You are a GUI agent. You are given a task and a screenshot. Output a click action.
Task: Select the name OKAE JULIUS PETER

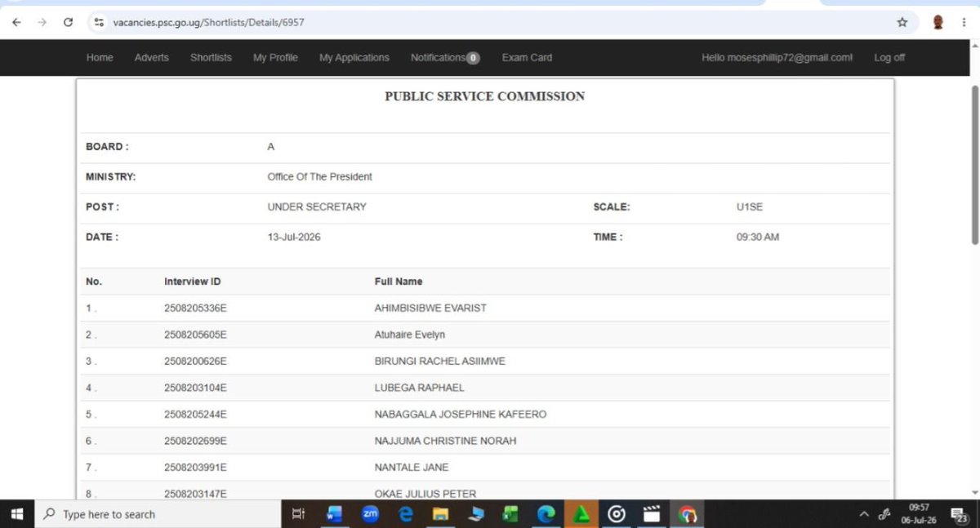[425, 494]
